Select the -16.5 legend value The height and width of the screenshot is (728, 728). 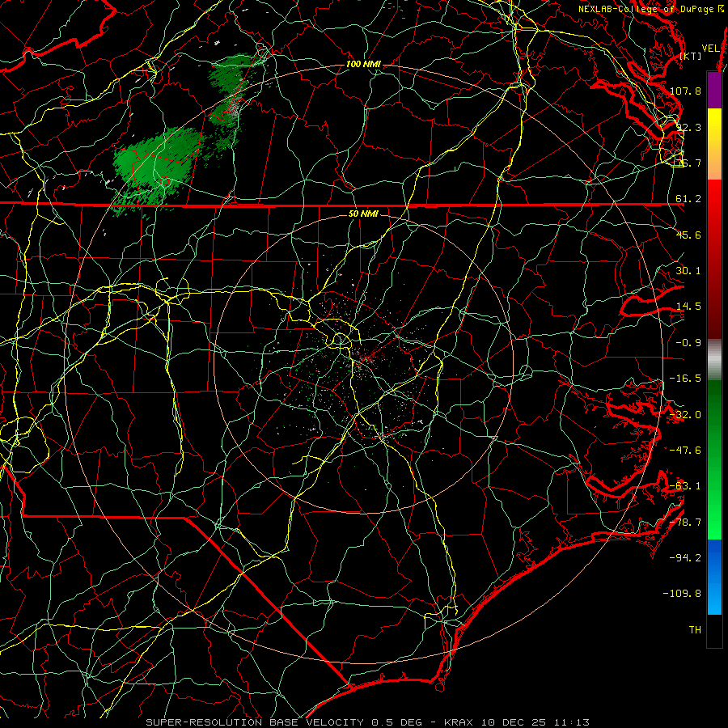686,379
